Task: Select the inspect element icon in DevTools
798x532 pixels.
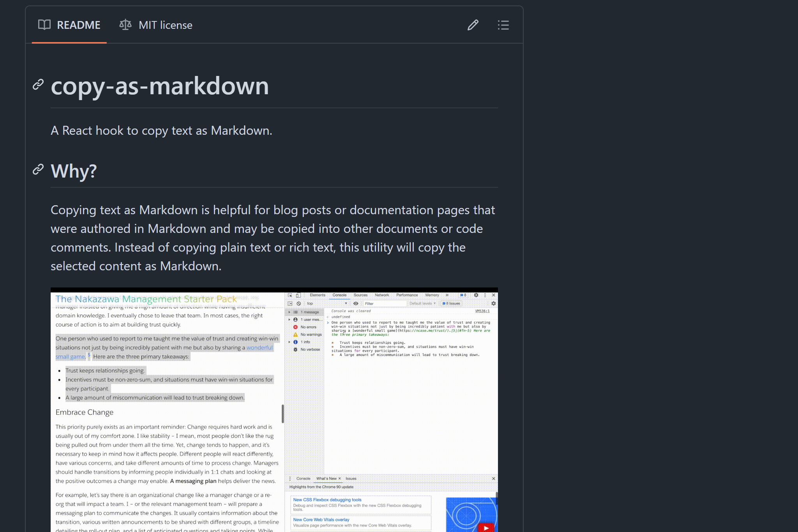Action: pos(290,295)
